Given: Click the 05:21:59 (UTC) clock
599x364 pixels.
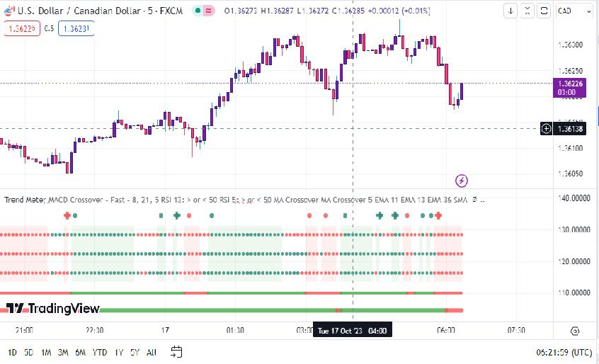Looking at the screenshot, I should 564,352.
